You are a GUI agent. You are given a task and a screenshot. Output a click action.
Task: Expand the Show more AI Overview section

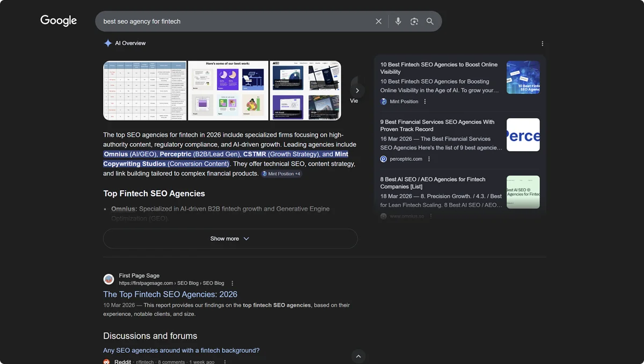pyautogui.click(x=230, y=239)
